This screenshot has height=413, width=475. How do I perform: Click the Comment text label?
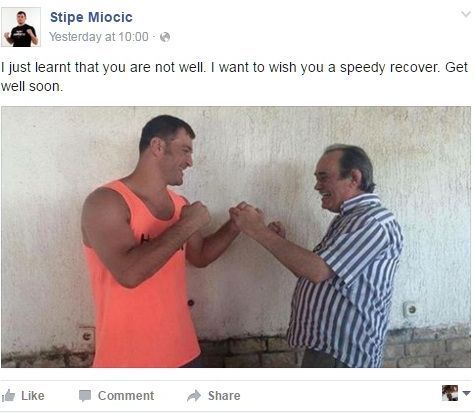tap(126, 396)
